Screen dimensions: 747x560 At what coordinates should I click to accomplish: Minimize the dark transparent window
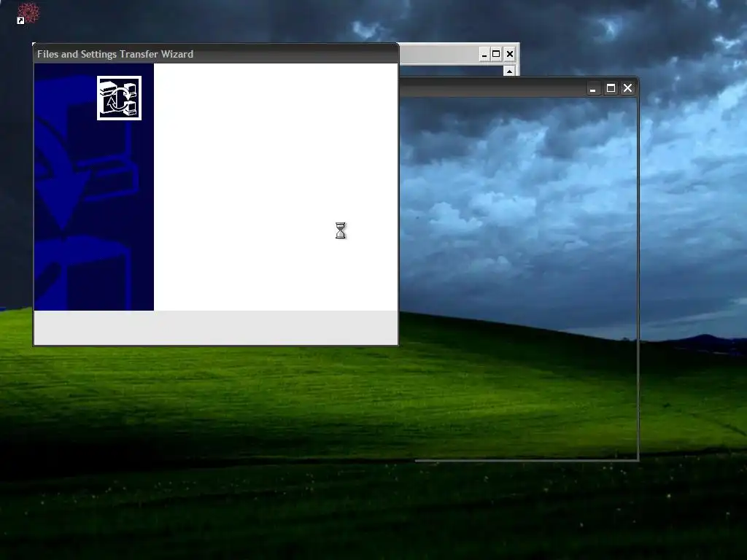pos(593,88)
